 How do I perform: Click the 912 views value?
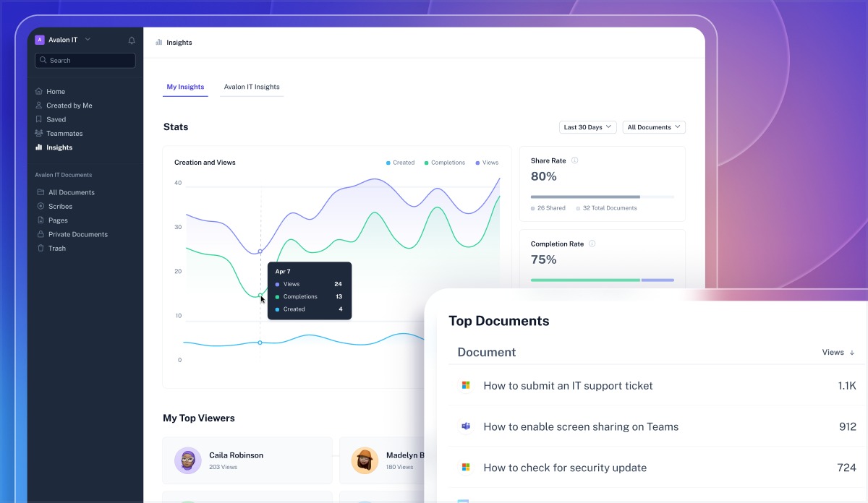tap(848, 427)
